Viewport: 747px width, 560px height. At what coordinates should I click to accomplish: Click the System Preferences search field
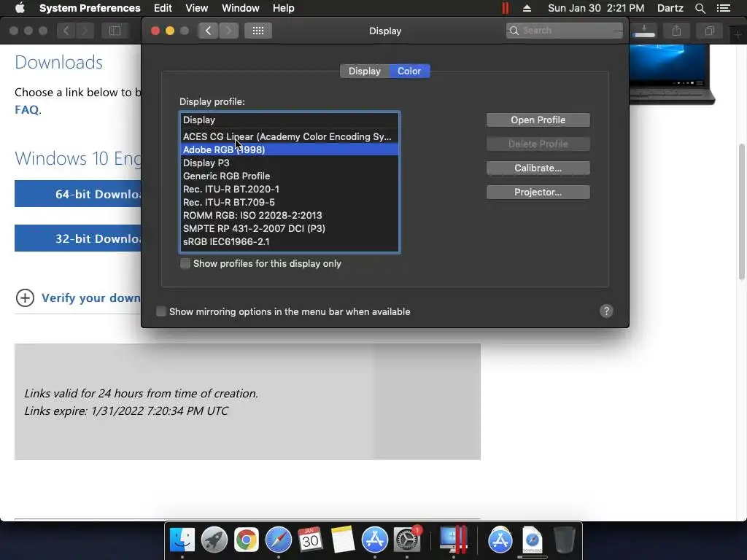(565, 31)
